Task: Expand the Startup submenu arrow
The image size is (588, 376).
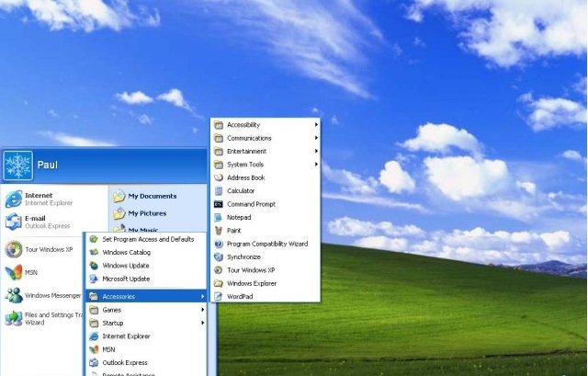Action: point(202,323)
